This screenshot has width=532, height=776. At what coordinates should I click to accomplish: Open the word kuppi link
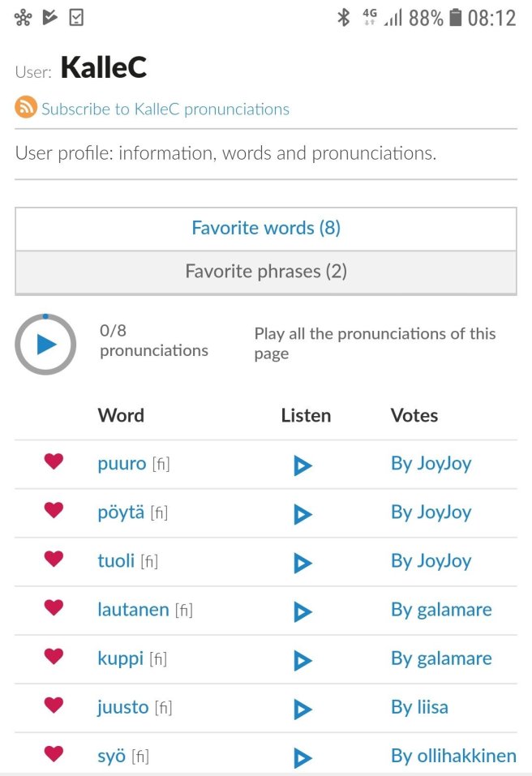(121, 658)
